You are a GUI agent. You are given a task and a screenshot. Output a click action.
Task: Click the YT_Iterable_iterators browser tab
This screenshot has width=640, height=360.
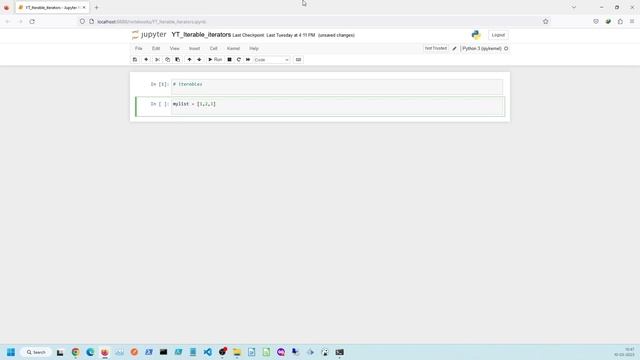tap(52, 7)
